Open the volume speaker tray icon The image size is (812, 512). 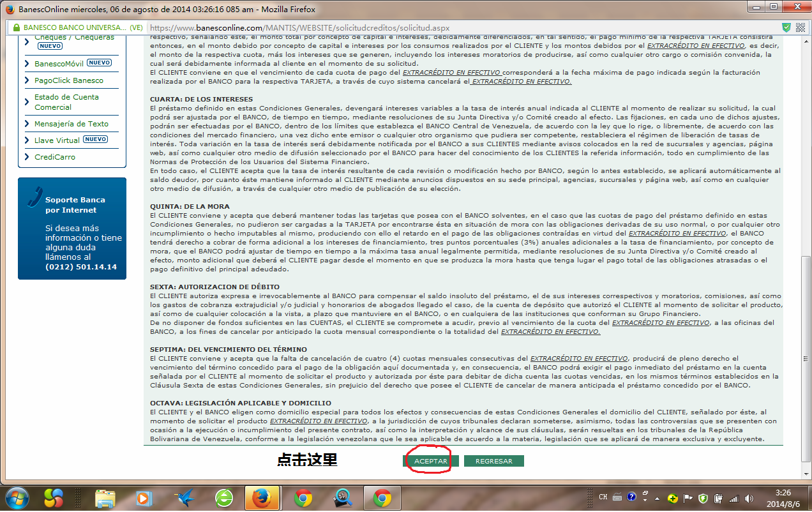(x=749, y=498)
